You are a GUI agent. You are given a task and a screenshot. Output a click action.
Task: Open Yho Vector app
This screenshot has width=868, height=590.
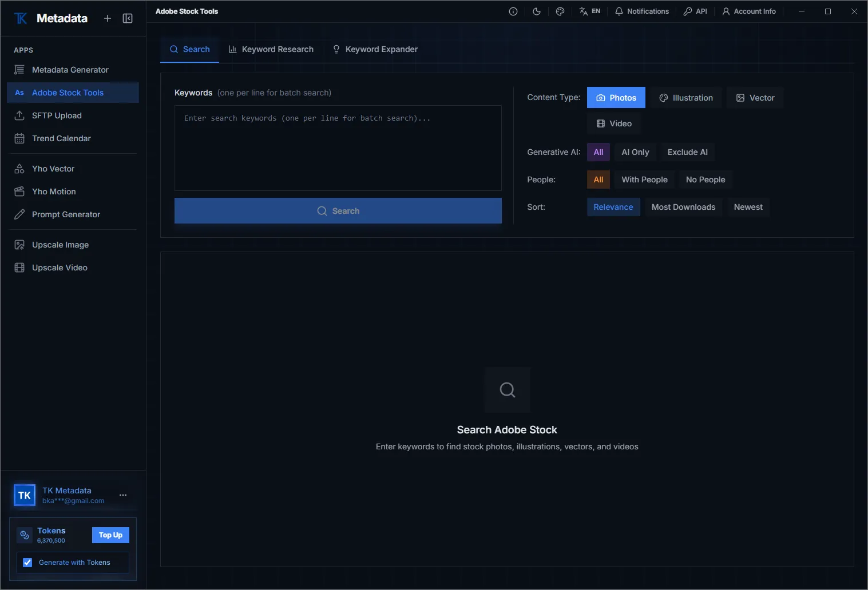tap(73, 169)
